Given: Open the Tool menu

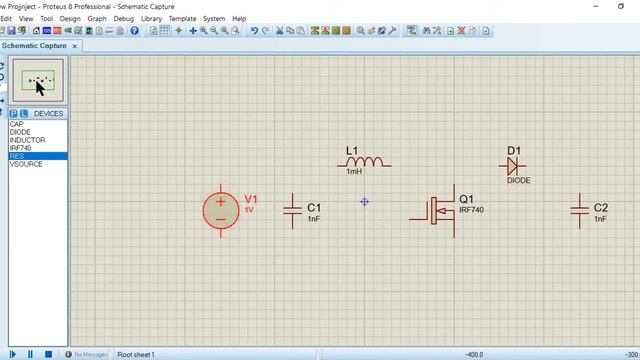Looking at the screenshot, I should tap(47, 18).
